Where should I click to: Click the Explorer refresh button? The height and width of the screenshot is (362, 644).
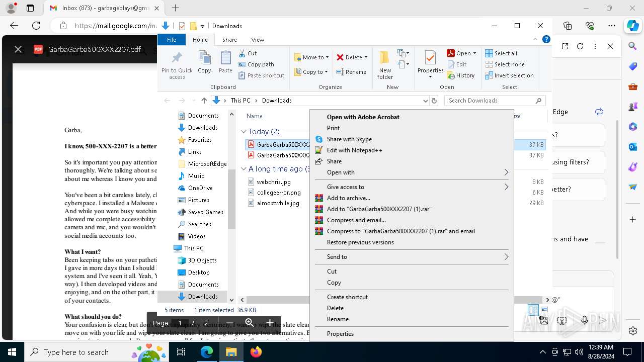[434, 101]
